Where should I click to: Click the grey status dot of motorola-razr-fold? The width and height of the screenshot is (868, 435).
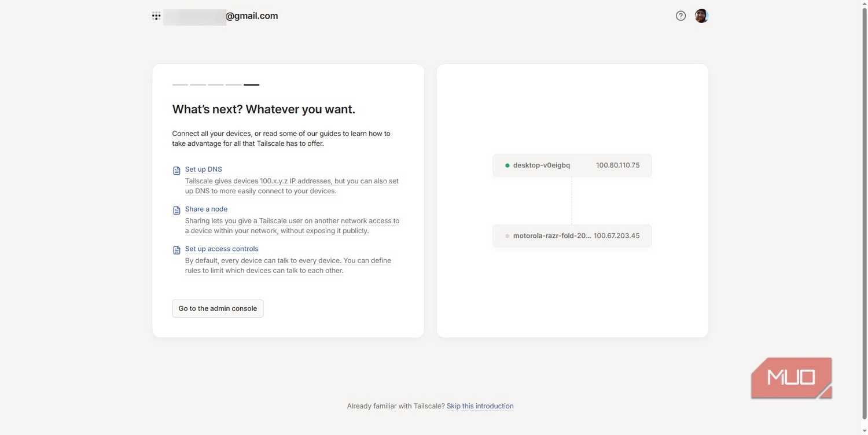tap(507, 236)
